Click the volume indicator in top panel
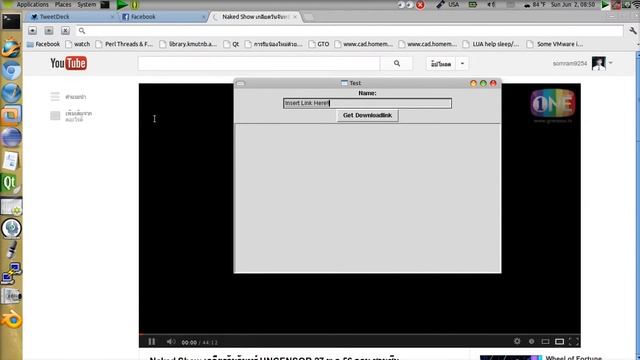Viewport: 640px width, 360px height. point(491,4)
